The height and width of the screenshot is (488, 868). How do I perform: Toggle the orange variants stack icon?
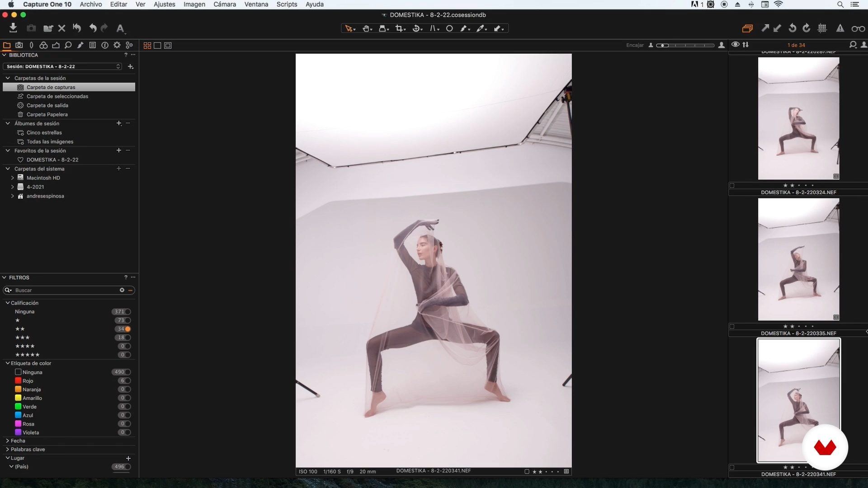pos(747,28)
